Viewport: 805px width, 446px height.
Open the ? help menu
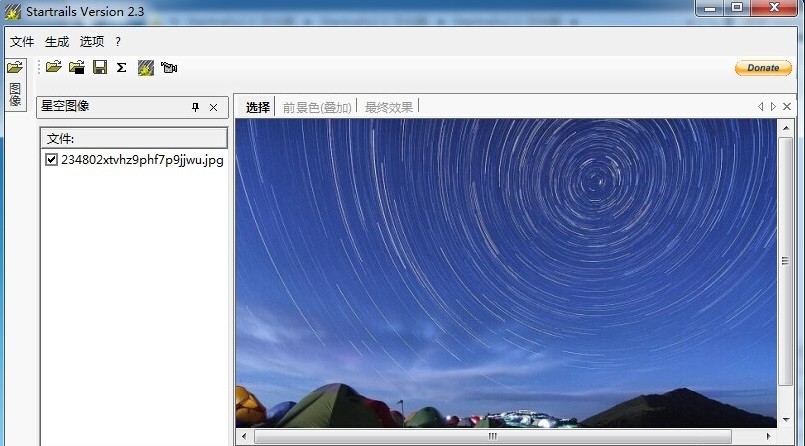click(118, 42)
